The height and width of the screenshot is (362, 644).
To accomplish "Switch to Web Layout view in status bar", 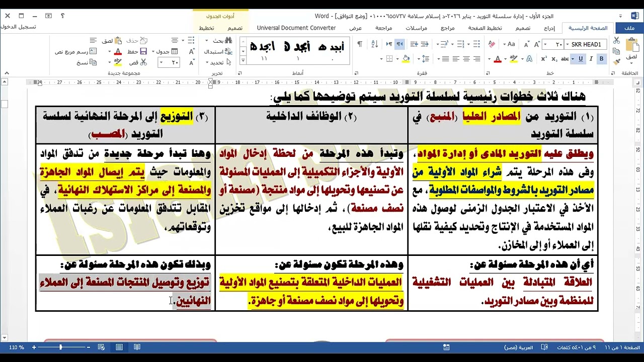I will [101, 347].
